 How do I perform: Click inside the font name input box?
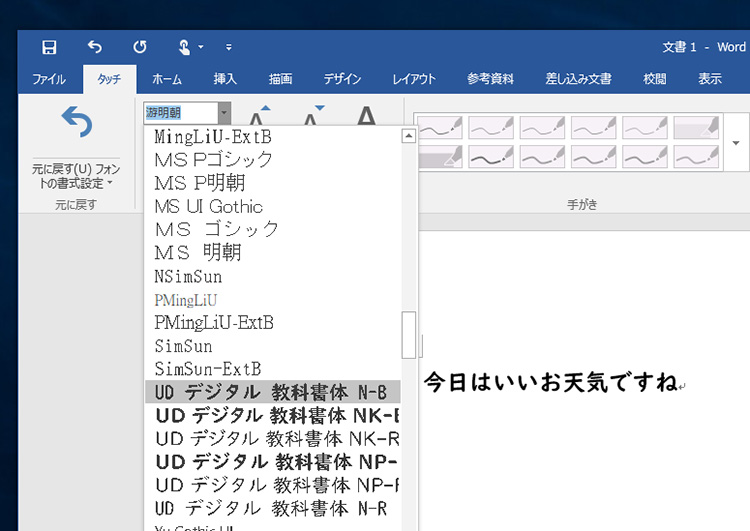click(180, 113)
